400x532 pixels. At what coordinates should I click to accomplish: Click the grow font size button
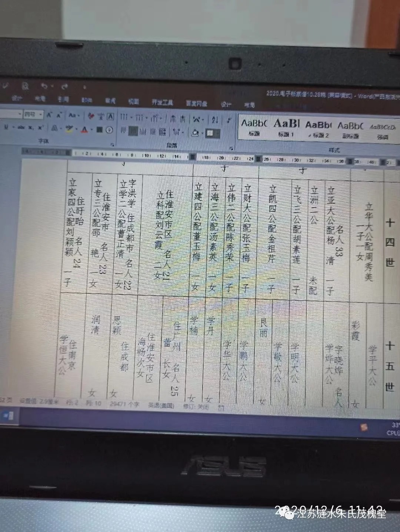(49, 115)
